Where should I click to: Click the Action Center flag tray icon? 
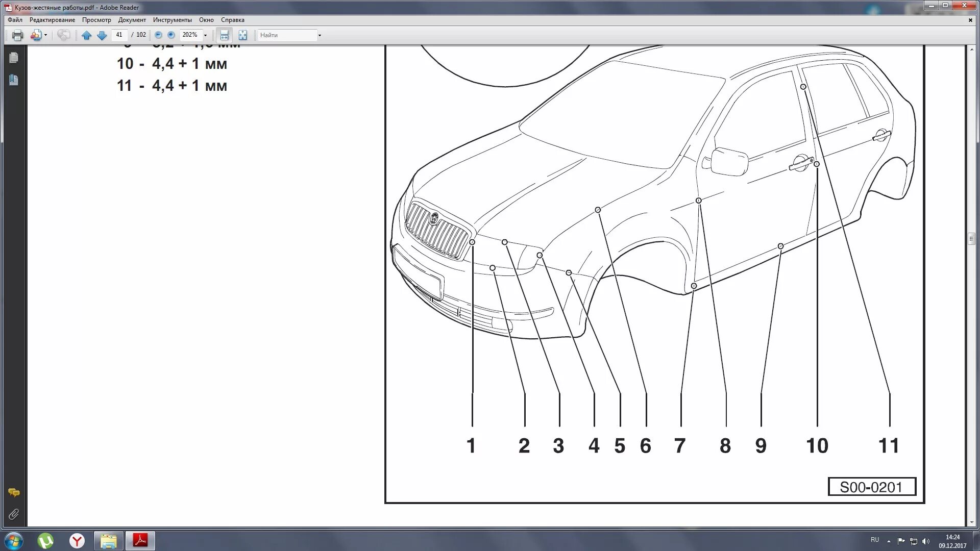click(901, 541)
